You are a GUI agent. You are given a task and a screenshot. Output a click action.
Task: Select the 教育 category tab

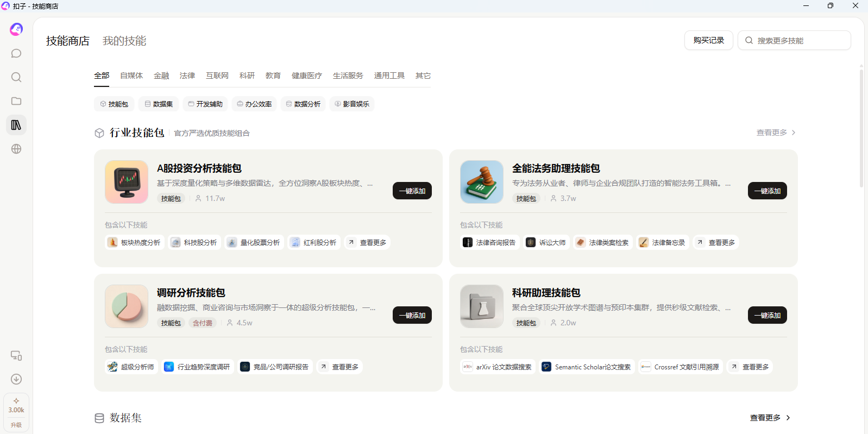[x=273, y=76]
